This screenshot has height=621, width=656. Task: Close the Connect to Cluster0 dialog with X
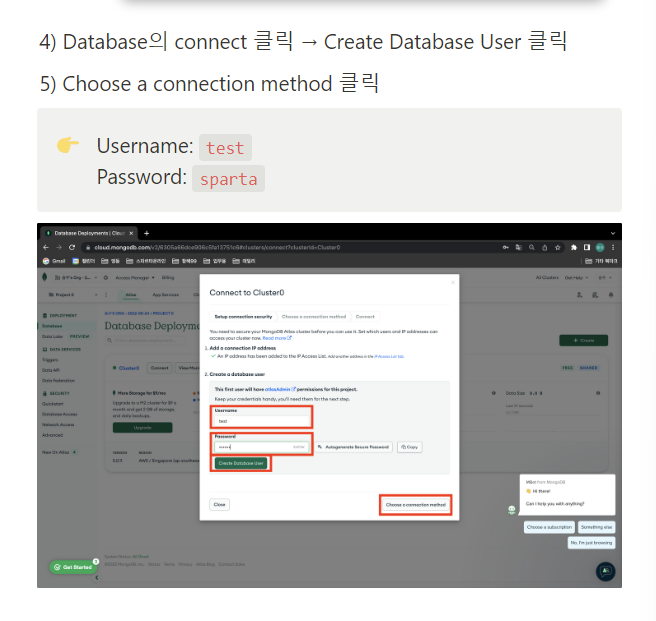click(453, 282)
